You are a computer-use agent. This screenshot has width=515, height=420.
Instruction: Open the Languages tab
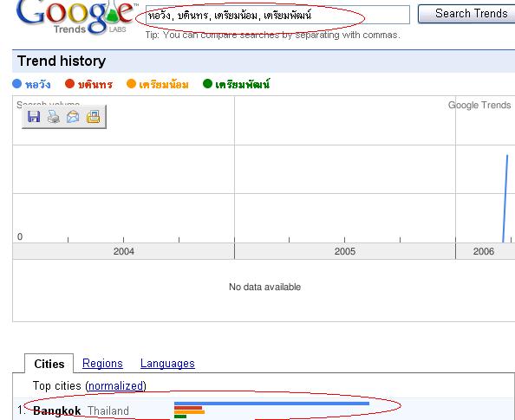coord(167,363)
